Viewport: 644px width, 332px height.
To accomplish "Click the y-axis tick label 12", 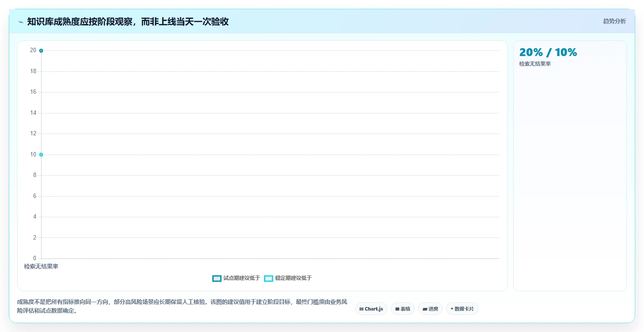I will coord(33,134).
